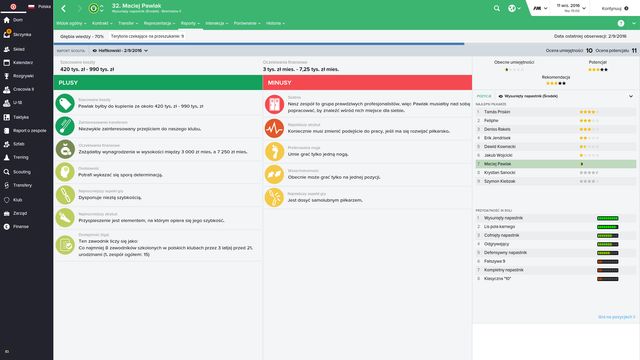
Task: Open the Widok ogólny menu
Action: [x=71, y=23]
